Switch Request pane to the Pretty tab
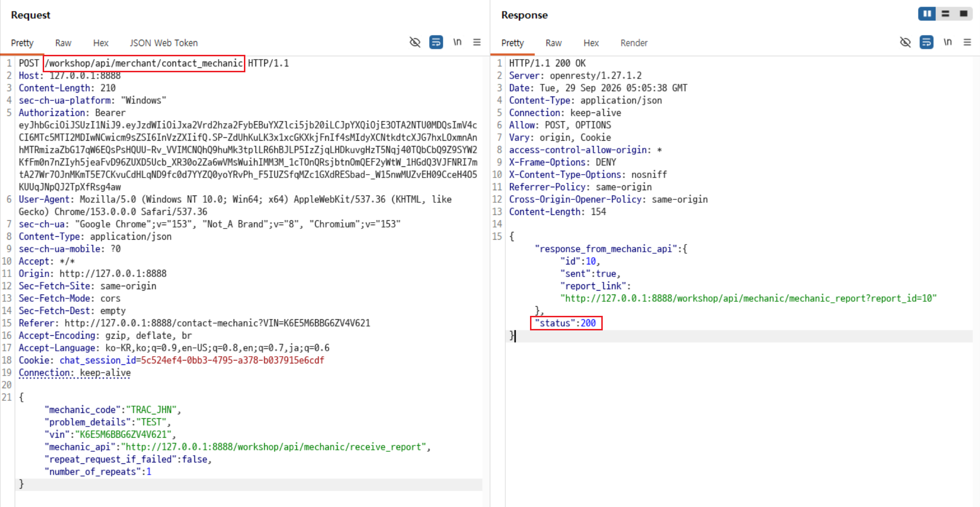 (22, 43)
